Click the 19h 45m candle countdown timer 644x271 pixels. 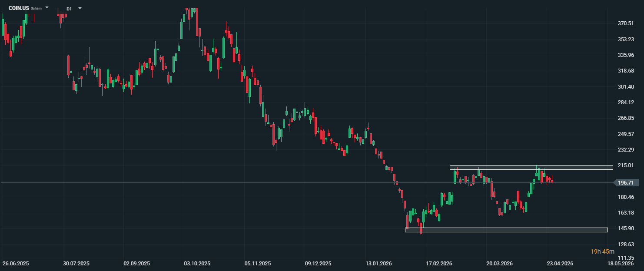602,251
